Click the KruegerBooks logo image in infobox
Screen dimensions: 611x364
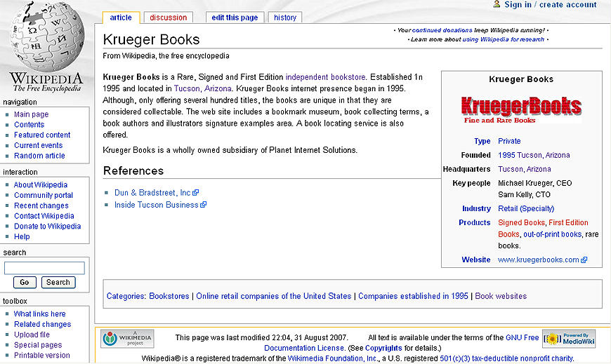[521, 110]
